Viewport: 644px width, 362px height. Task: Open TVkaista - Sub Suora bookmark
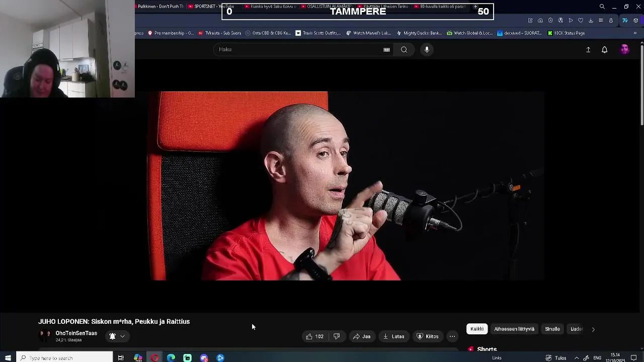click(x=219, y=33)
